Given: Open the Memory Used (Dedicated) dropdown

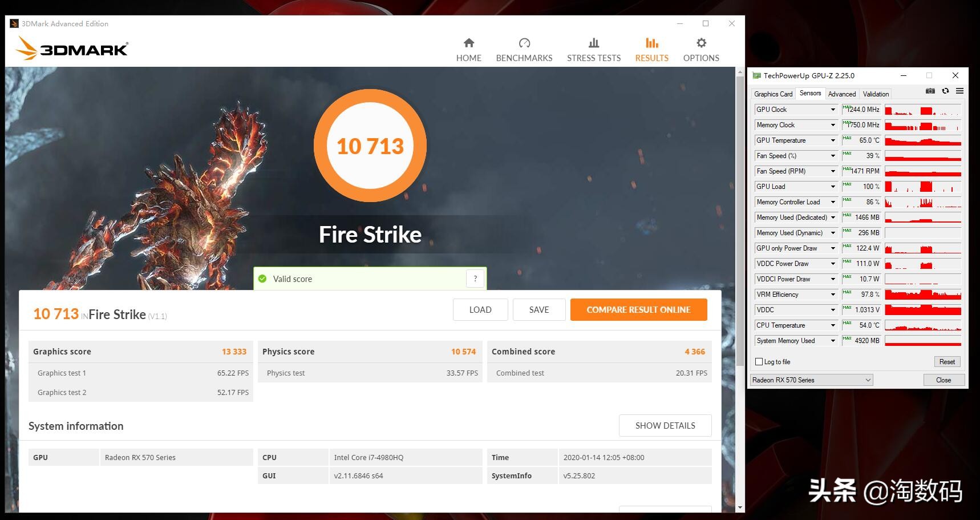Looking at the screenshot, I should (x=833, y=217).
